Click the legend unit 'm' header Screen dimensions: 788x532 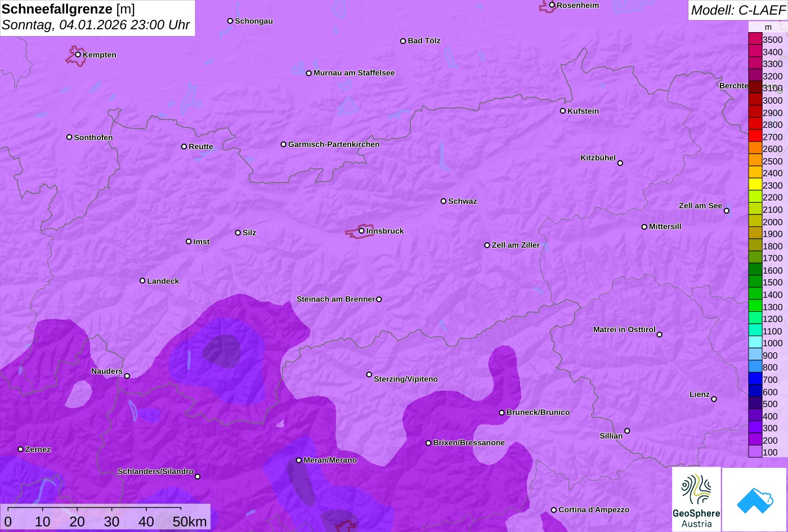click(768, 27)
